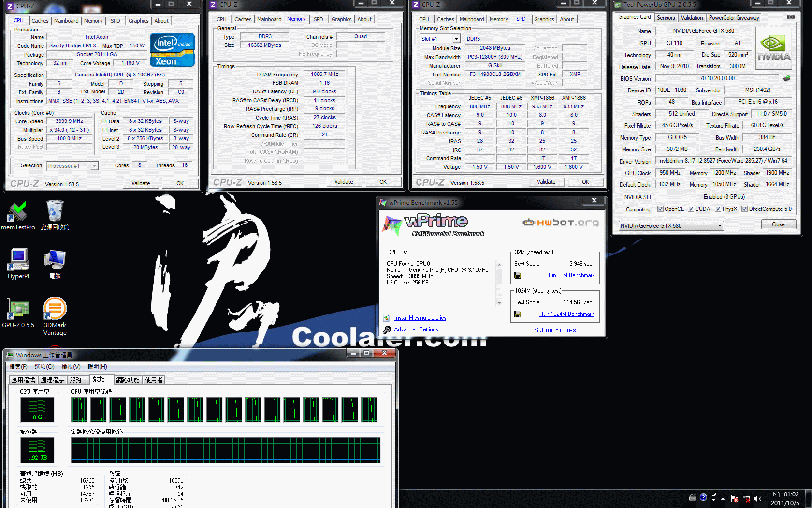Open Mainboard tab in the SPD CPU-Z window
Image resolution: width=812 pixels, height=508 pixels.
point(472,19)
